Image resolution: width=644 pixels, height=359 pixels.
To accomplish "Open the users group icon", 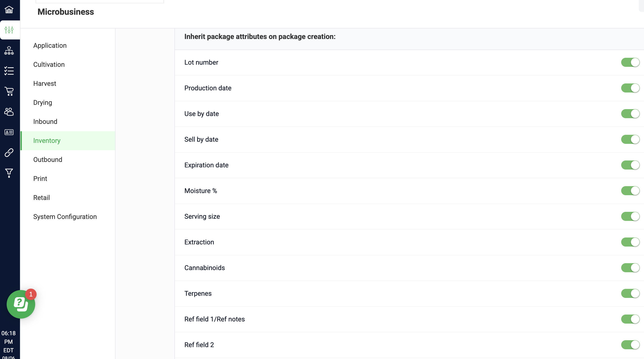I will (9, 112).
